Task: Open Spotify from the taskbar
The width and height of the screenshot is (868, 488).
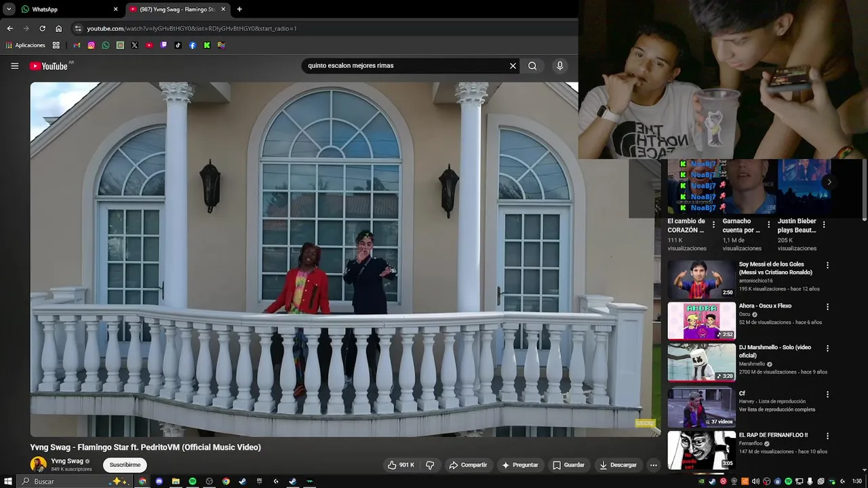Action: [193, 481]
